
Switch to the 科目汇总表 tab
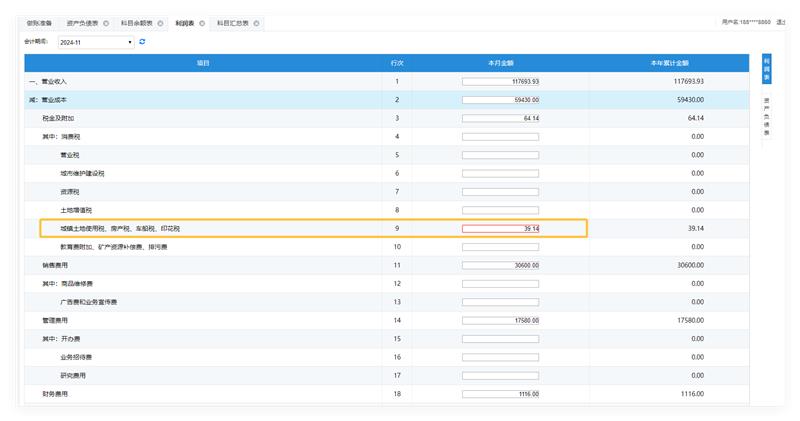233,22
